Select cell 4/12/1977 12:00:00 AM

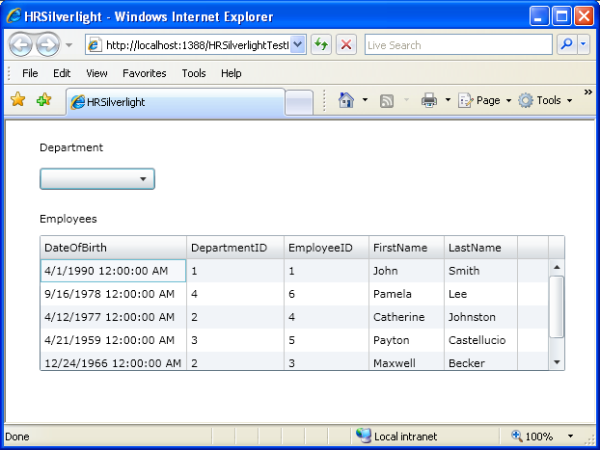tap(113, 317)
